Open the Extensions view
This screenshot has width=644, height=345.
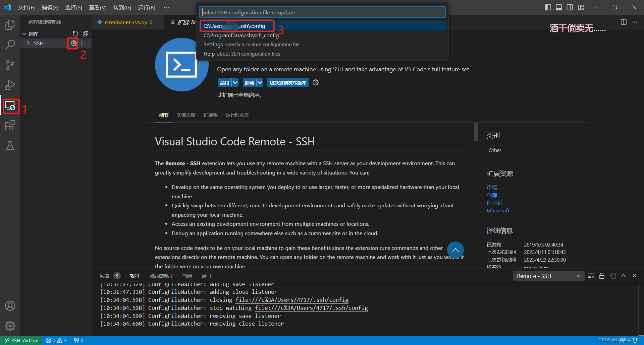(x=10, y=126)
